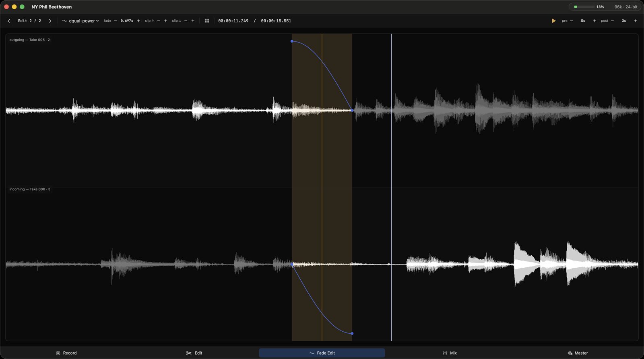Maximize window with green button
644x359 pixels.
coord(22,7)
